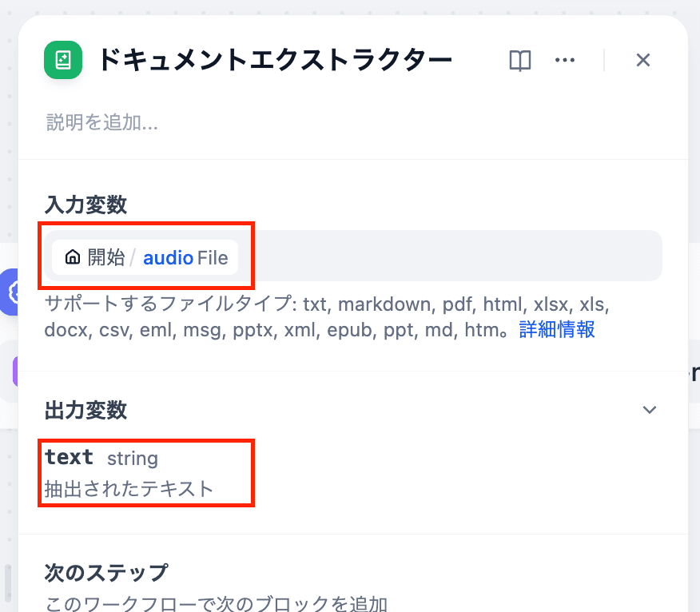Click the home icon beside 開始
This screenshot has width=700, height=612.
[73, 257]
